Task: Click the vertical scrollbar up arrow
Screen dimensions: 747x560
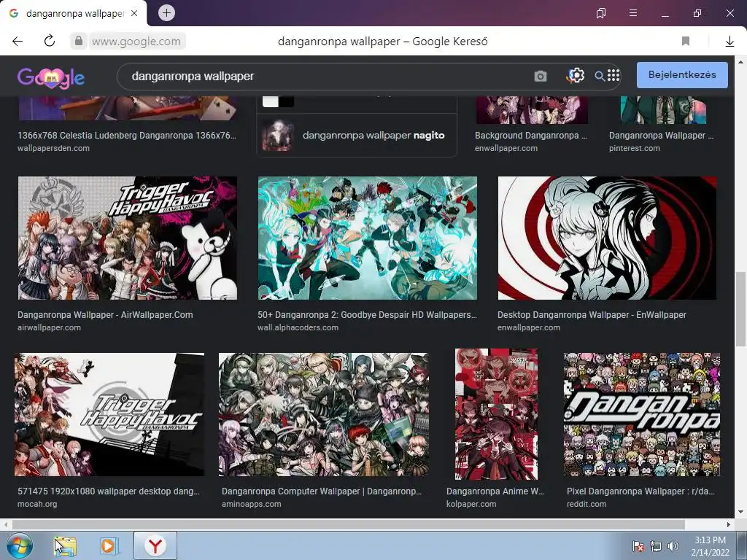Action: click(740, 62)
